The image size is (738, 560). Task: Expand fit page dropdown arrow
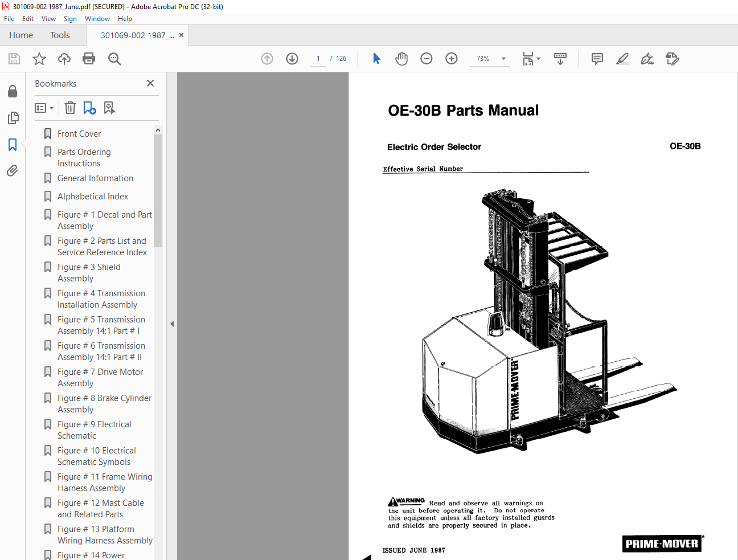click(x=538, y=59)
